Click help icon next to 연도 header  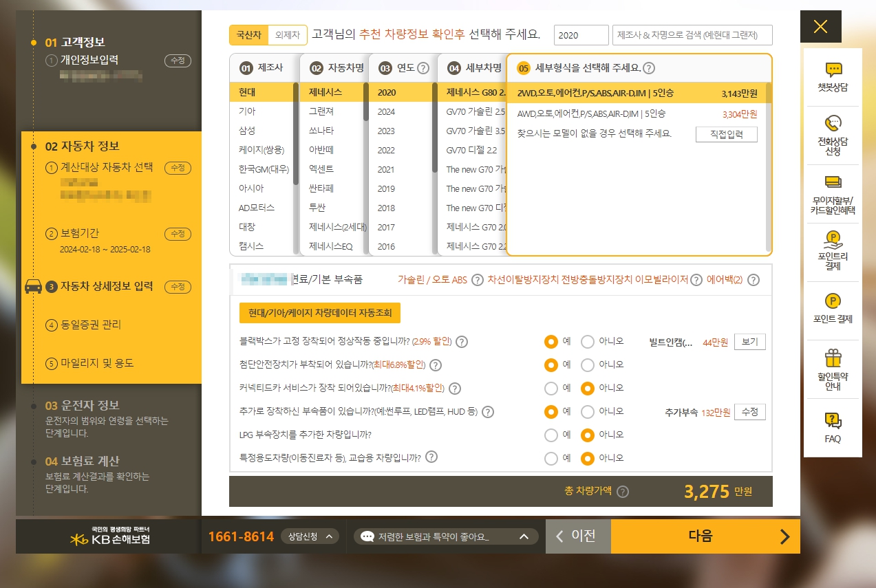tap(423, 68)
